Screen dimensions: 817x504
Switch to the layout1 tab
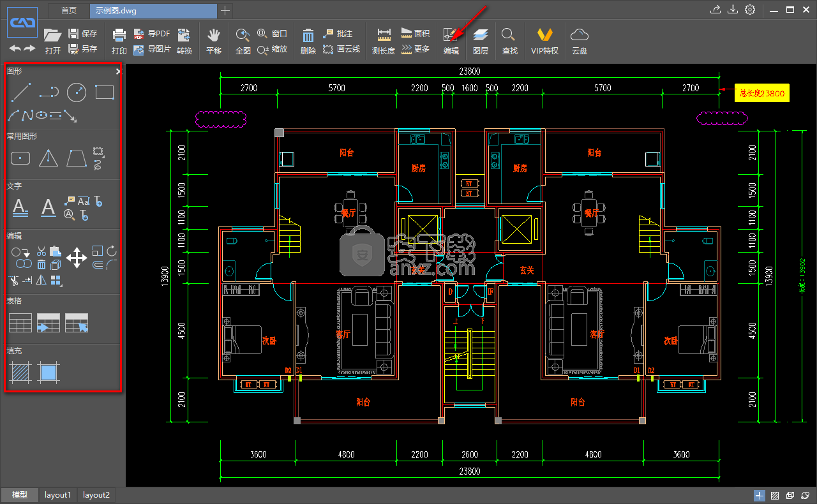click(x=57, y=495)
